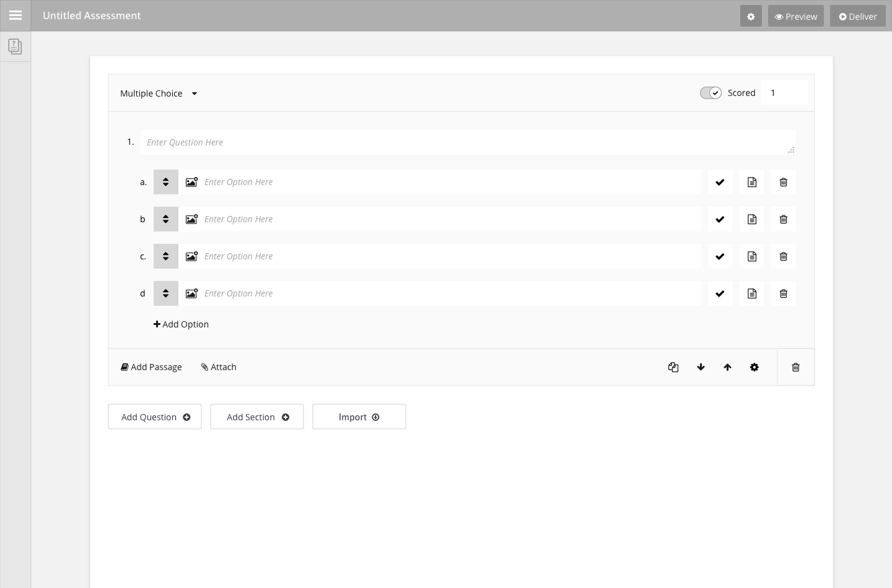Mark option a as correct answer
The image size is (892, 588).
[x=720, y=182]
